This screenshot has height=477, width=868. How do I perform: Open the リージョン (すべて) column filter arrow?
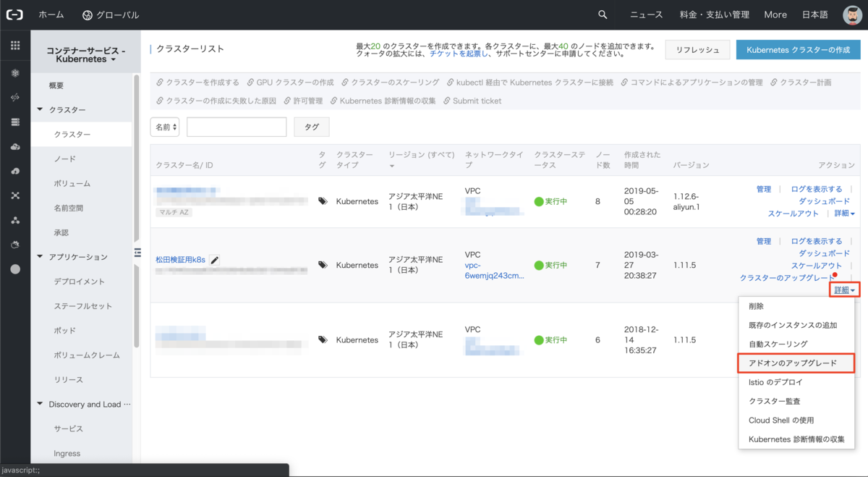point(391,166)
